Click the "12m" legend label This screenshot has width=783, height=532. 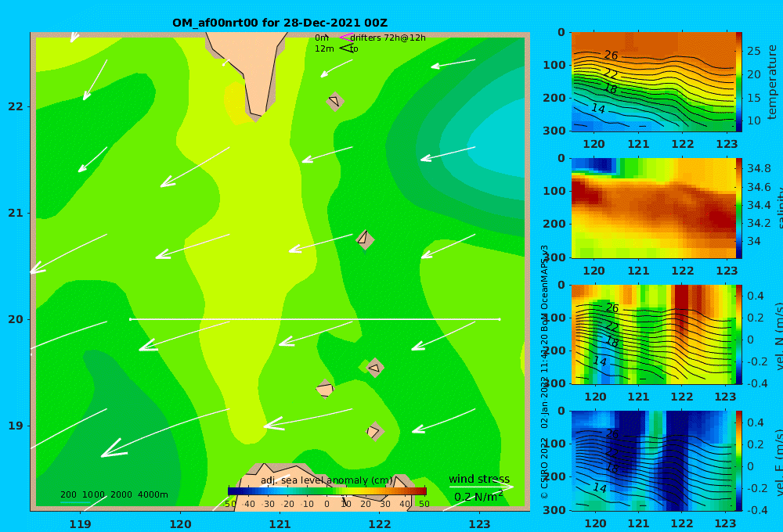click(324, 49)
